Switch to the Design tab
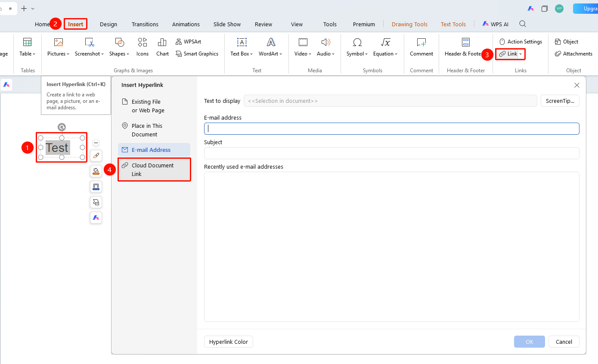 108,24
